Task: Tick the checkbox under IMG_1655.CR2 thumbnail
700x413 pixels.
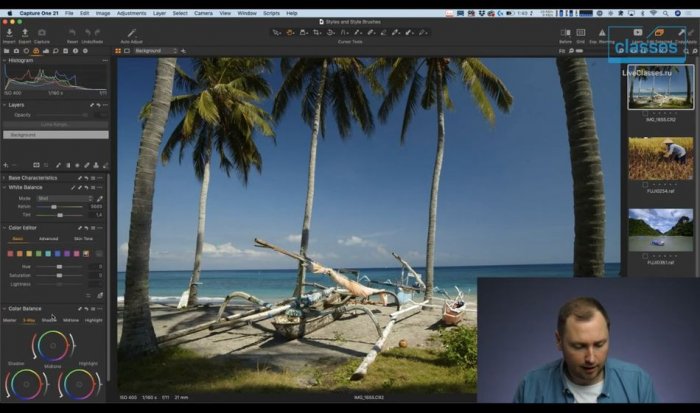Action: [x=645, y=113]
